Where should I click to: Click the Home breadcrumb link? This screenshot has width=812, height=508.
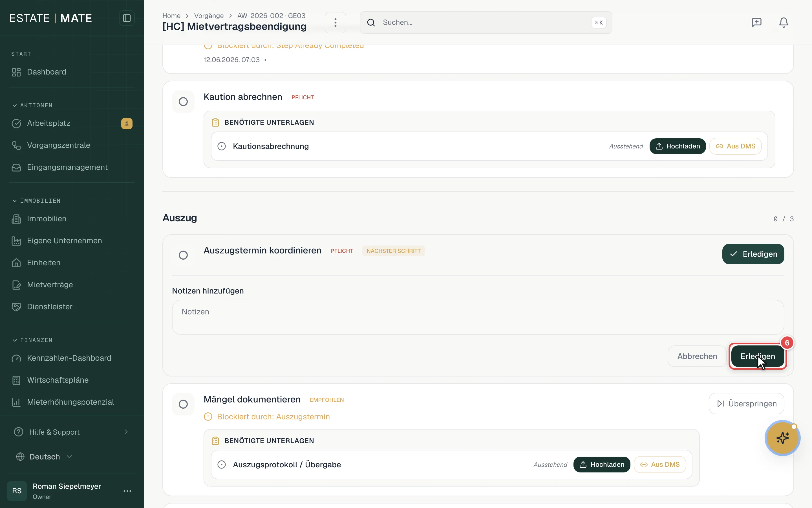pos(171,16)
